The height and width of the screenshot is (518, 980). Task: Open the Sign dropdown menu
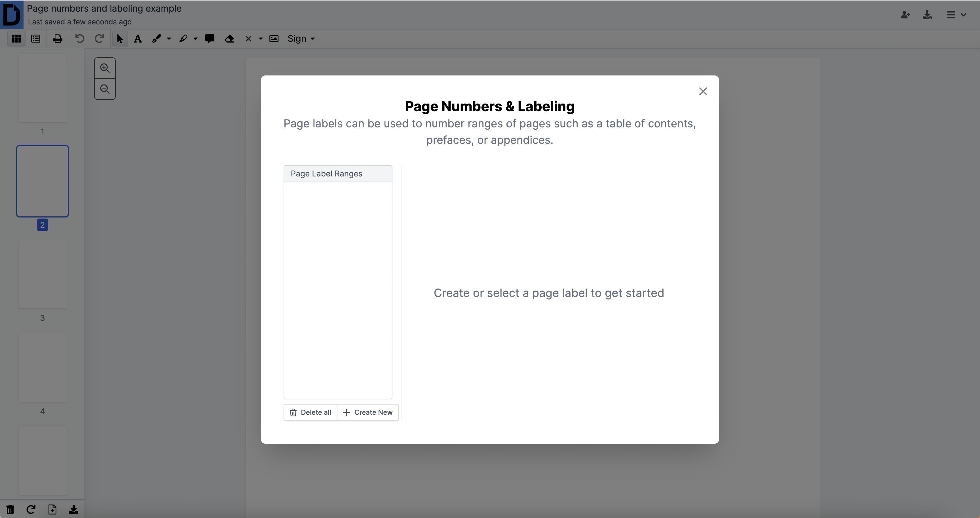tap(301, 39)
